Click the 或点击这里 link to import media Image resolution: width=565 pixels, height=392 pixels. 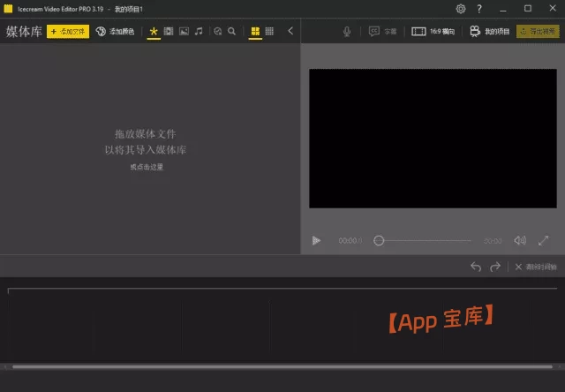(x=147, y=167)
